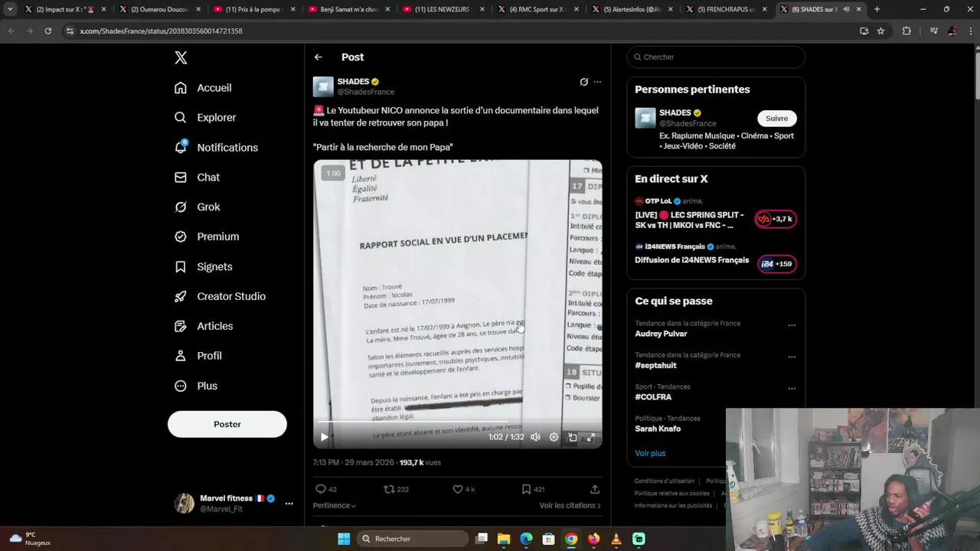Open Creator Studio

[220, 297]
